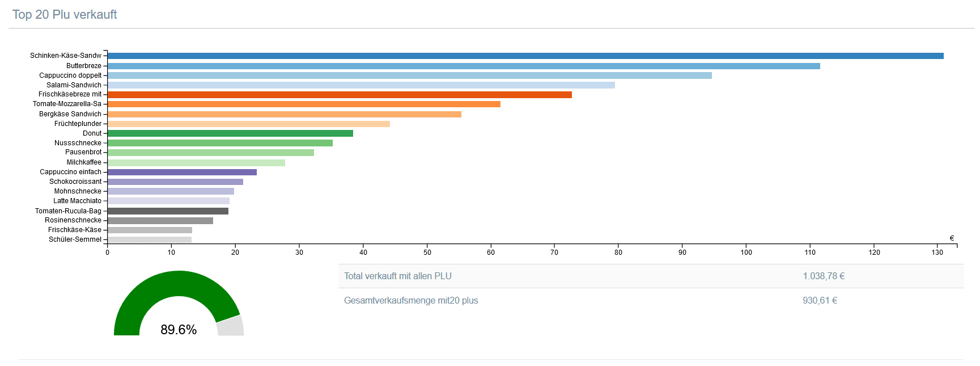Click the gray remainder of the gauge
Viewport: 980px width, 366px height.
click(231, 326)
